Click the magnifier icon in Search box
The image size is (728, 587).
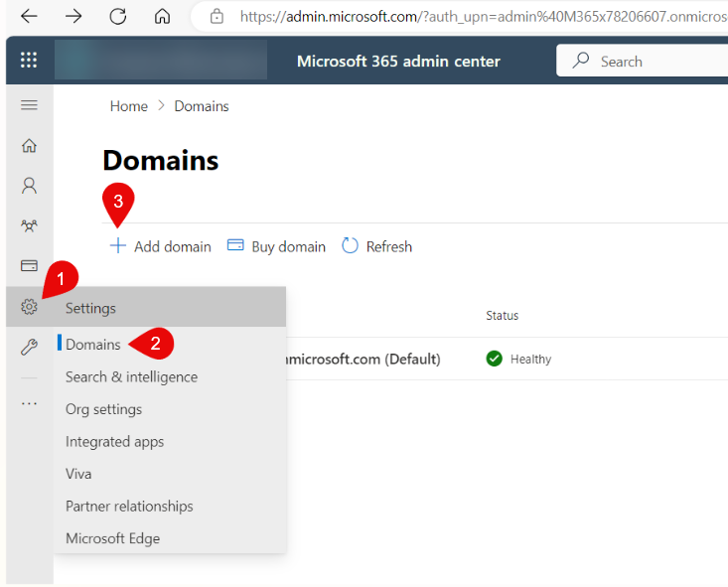580,61
